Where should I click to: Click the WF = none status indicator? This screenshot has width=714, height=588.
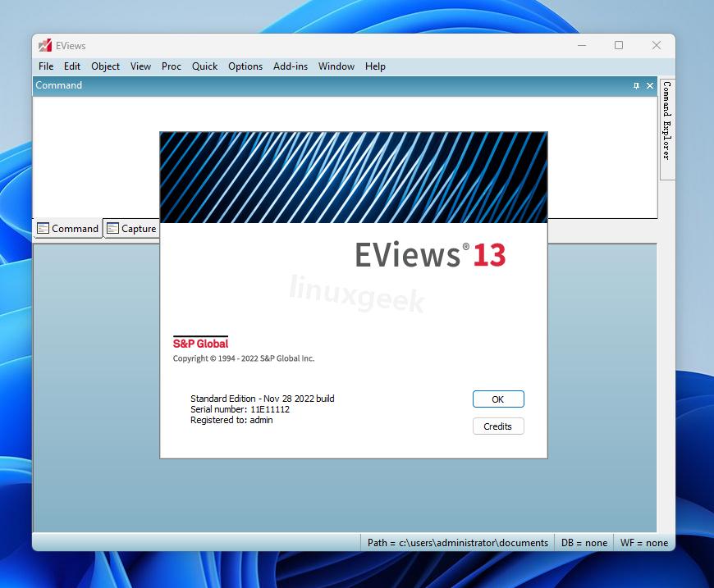[x=643, y=542]
